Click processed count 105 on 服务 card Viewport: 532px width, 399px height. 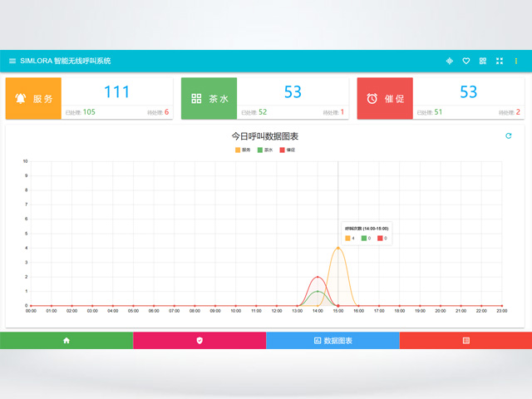[x=89, y=112]
